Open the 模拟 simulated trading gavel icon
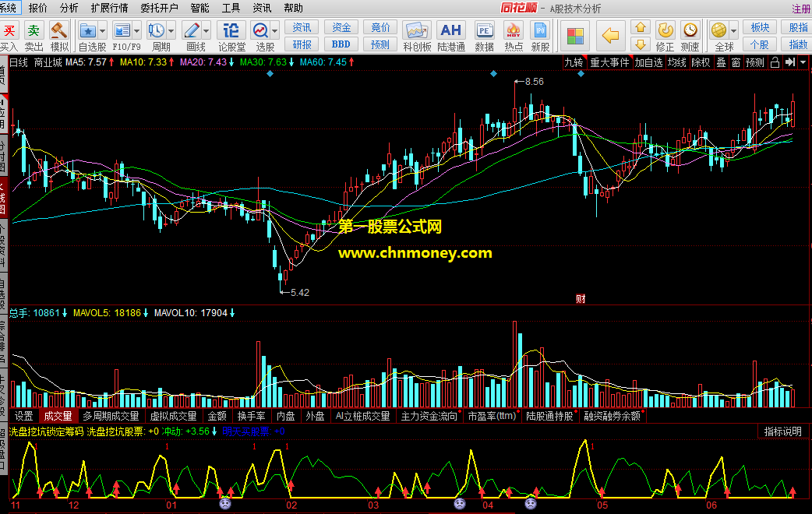The height and width of the screenshot is (514, 812). click(x=58, y=31)
